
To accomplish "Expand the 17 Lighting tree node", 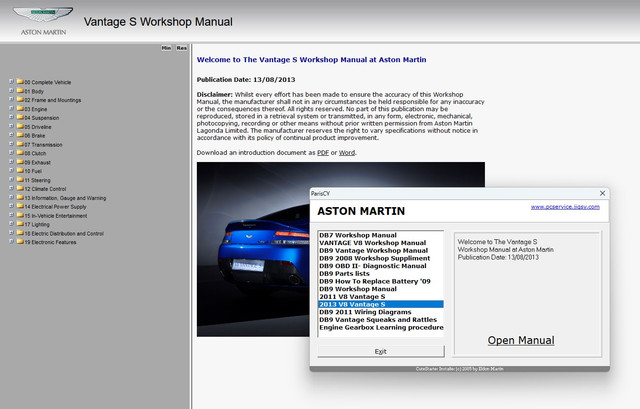I will tap(11, 224).
